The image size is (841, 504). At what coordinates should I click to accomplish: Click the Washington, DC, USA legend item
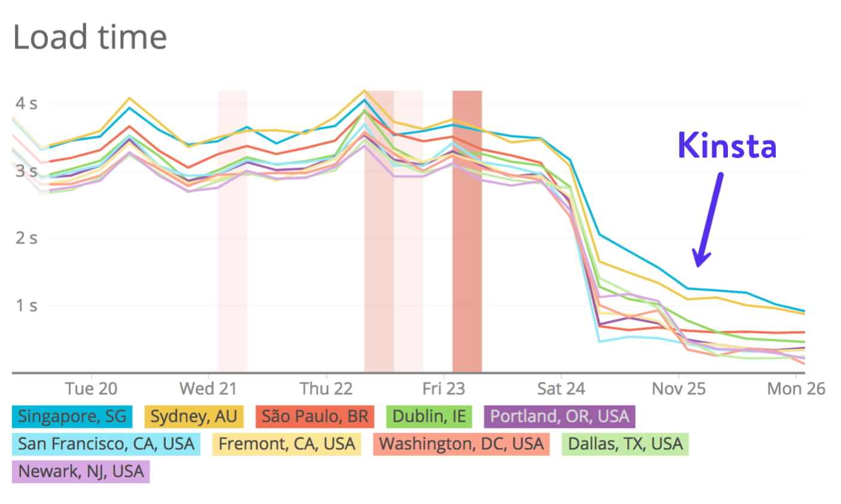(x=461, y=444)
